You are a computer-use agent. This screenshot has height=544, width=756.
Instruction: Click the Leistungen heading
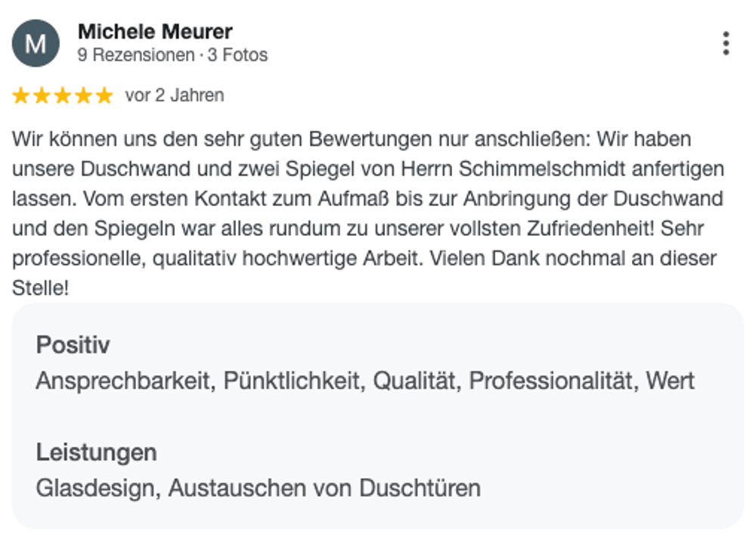(97, 452)
